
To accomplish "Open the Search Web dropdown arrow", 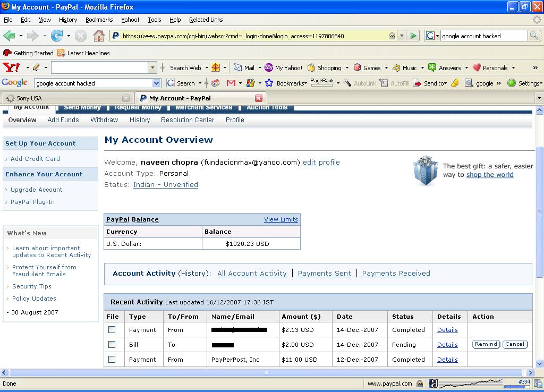I will click(x=207, y=67).
